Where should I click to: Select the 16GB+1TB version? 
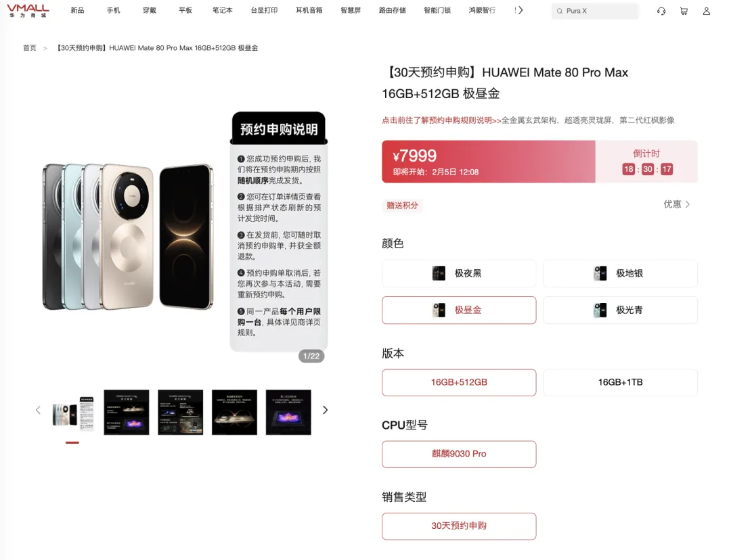[620, 383]
